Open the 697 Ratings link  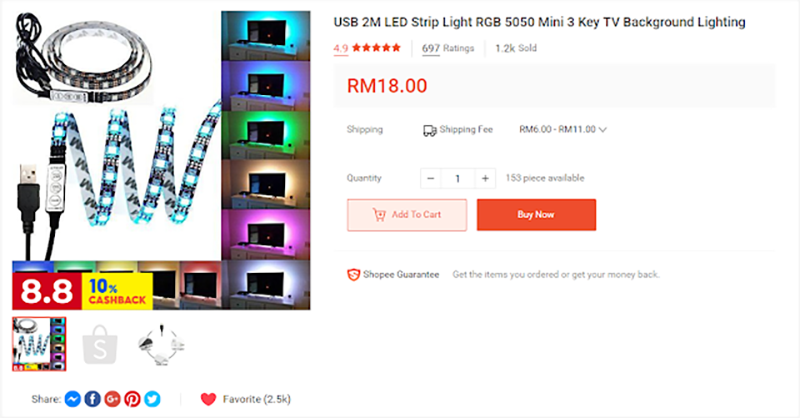pos(448,48)
